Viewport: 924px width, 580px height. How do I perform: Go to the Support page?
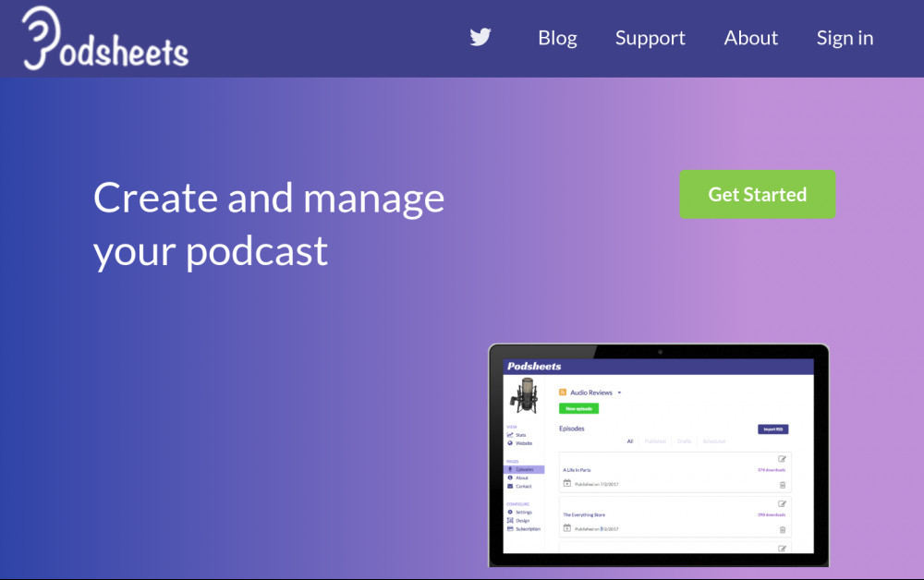coord(650,38)
